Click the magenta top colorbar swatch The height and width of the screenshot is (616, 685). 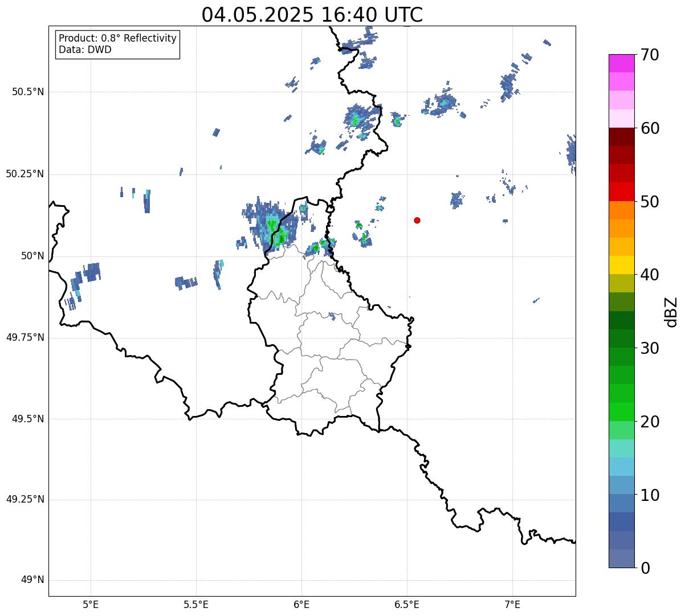622,63
